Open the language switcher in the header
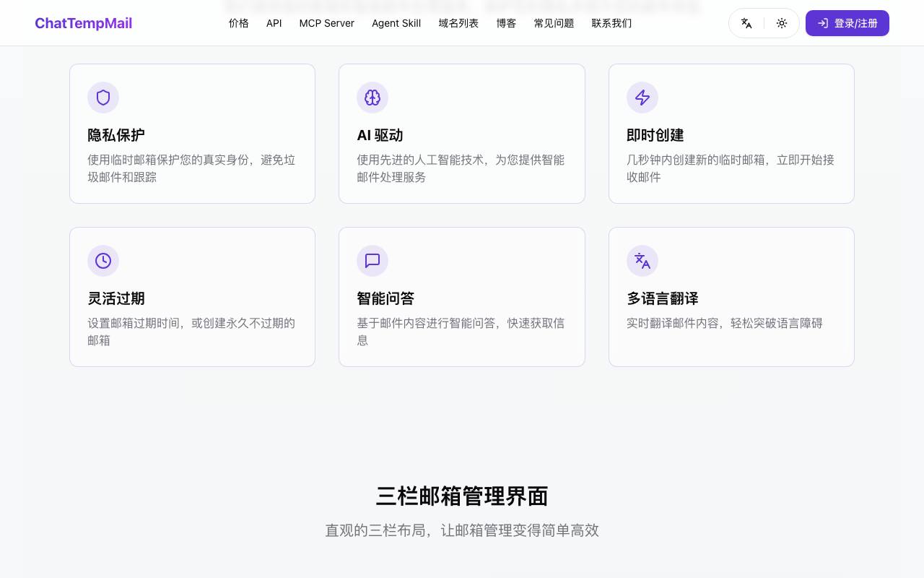Image resolution: width=924 pixels, height=578 pixels. point(746,23)
